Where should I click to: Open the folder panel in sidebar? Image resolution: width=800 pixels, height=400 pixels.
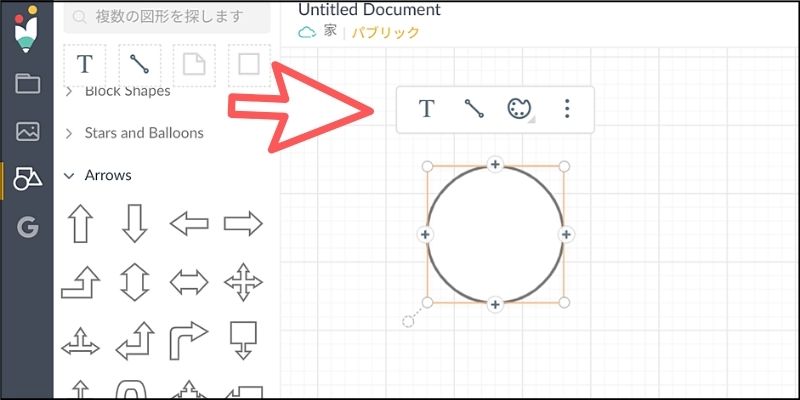[27, 83]
